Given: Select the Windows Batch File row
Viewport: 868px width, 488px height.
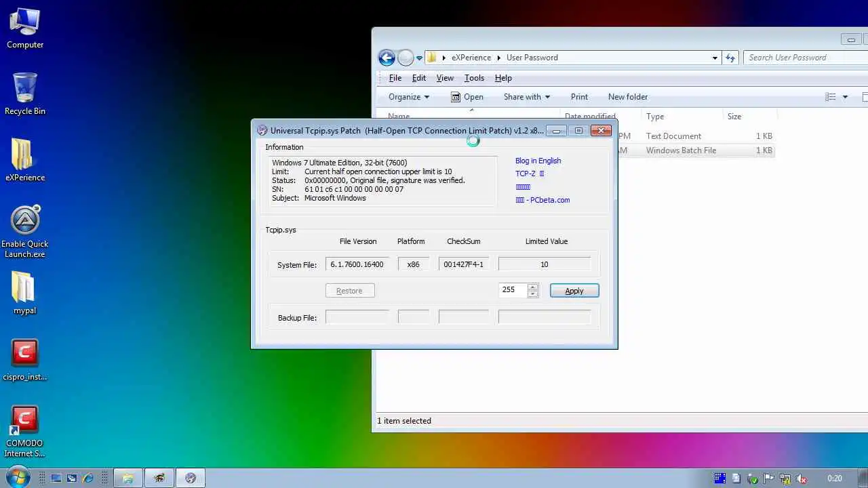Looking at the screenshot, I should [695, 150].
